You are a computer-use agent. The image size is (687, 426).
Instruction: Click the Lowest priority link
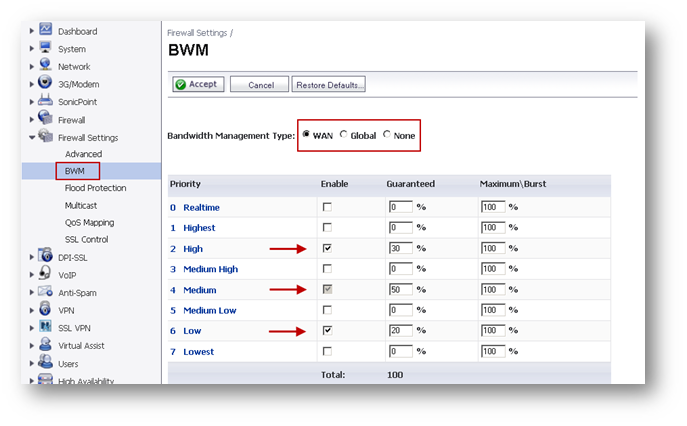tap(198, 351)
